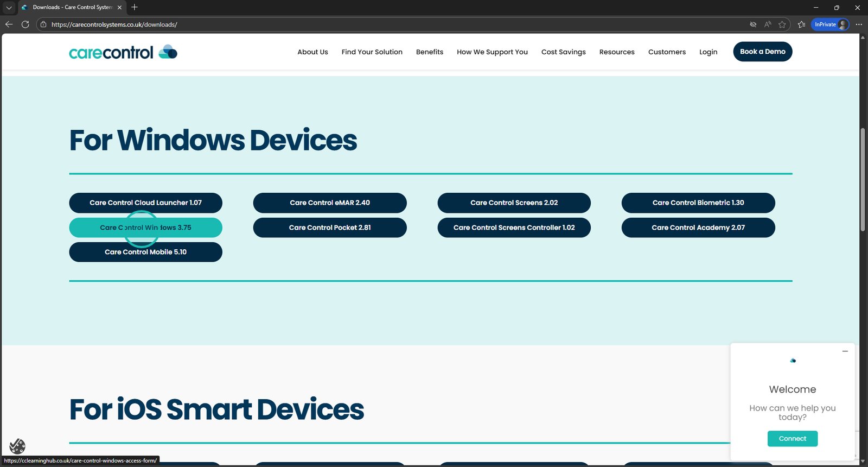Go to How We Support You
This screenshot has width=868, height=467.
[492, 52]
